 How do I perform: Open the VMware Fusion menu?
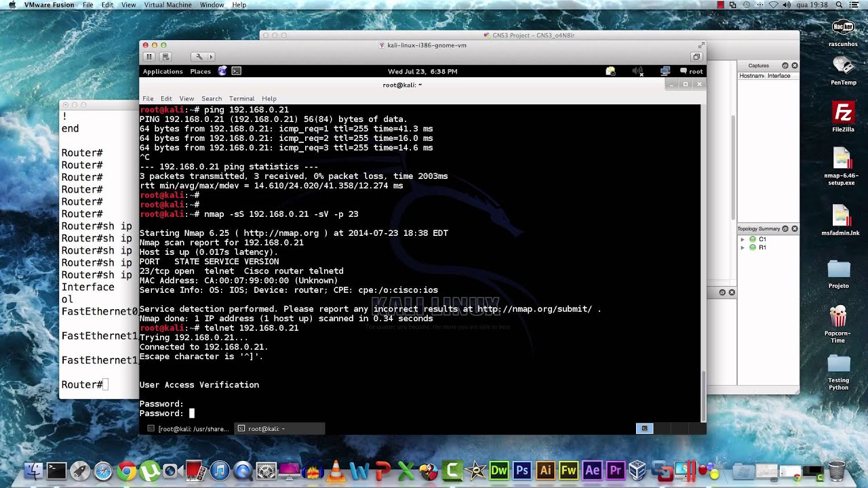click(49, 5)
